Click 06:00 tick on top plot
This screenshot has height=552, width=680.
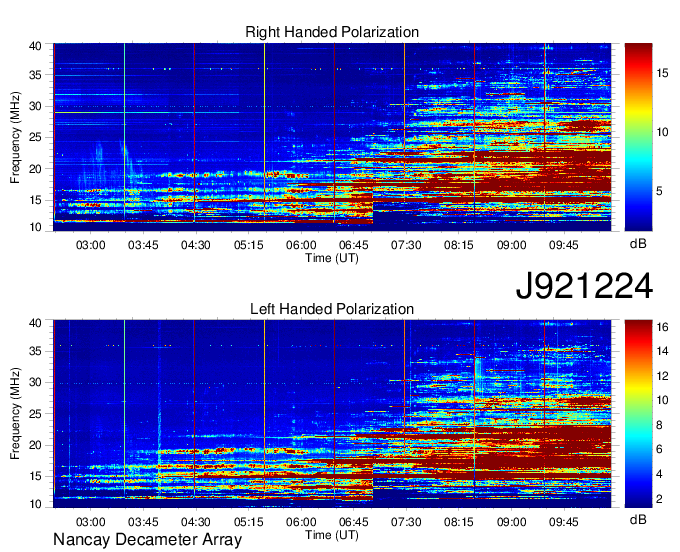(301, 245)
